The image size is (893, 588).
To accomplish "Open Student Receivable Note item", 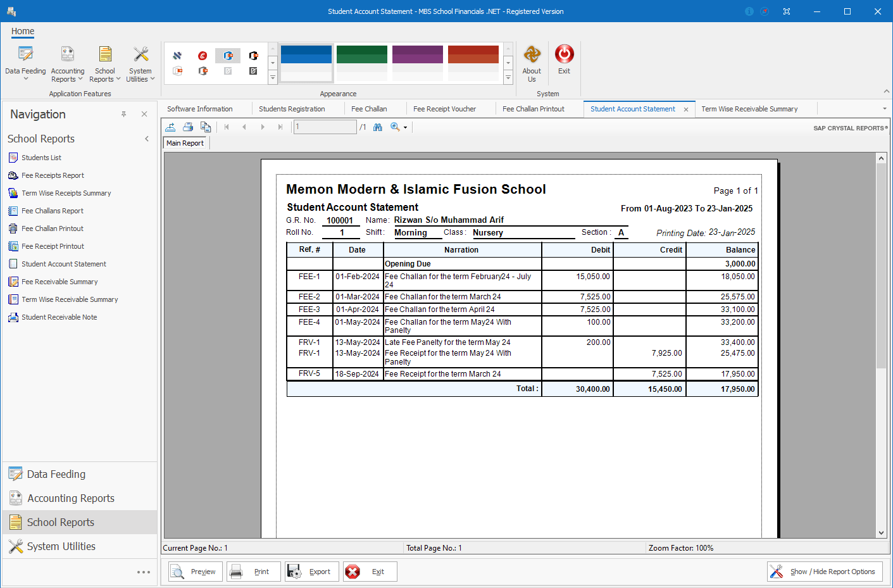I will pos(59,317).
